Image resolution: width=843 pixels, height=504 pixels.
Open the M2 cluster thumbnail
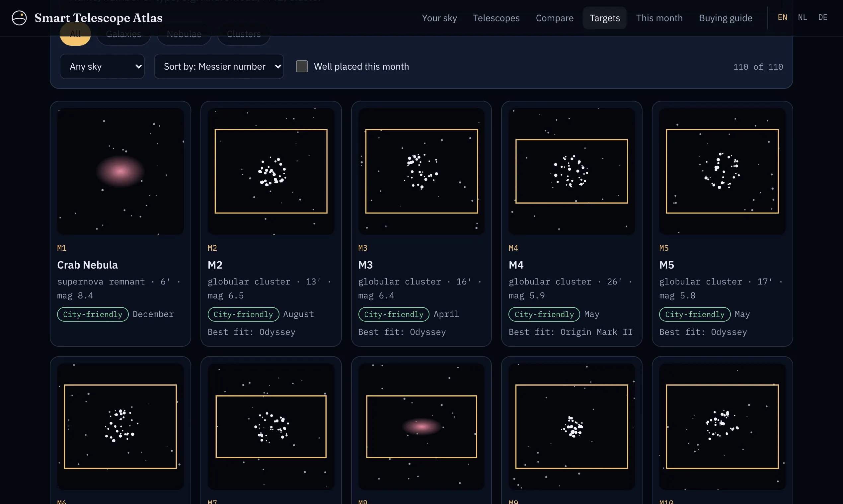[x=271, y=171]
